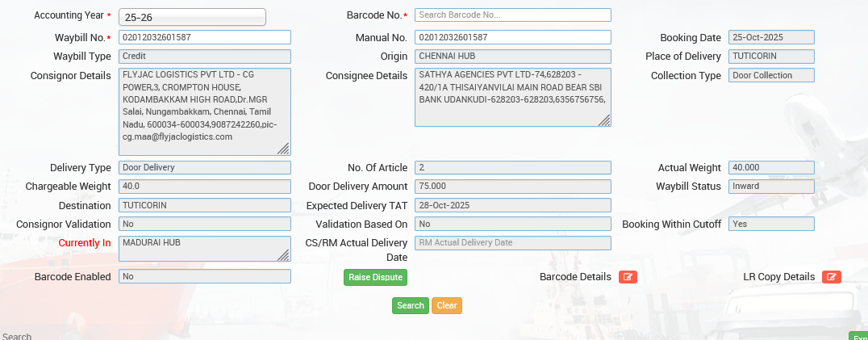The image size is (868, 340).
Task: Click the green Search button
Action: point(410,305)
